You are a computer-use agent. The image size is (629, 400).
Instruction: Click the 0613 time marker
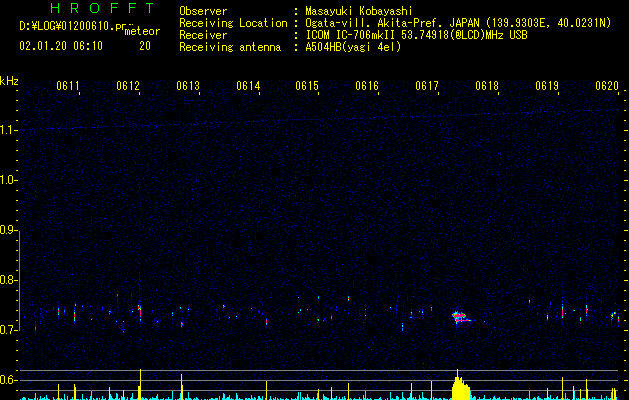(x=188, y=86)
